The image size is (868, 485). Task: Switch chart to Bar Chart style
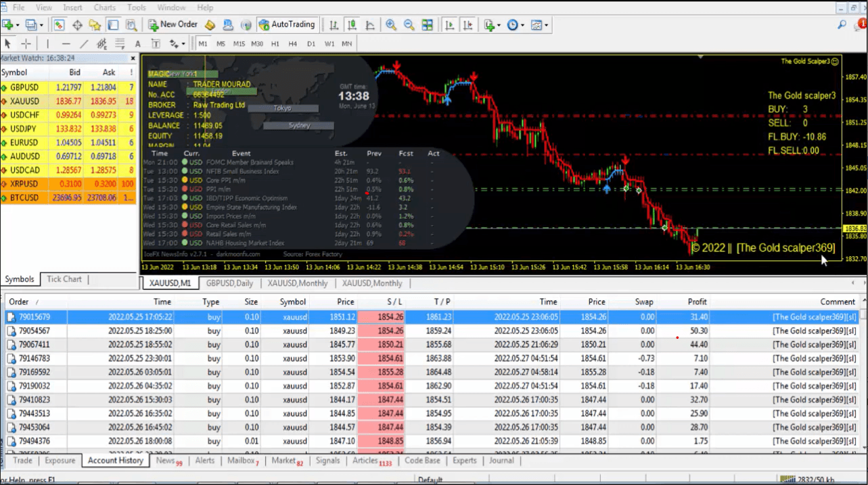tap(334, 25)
